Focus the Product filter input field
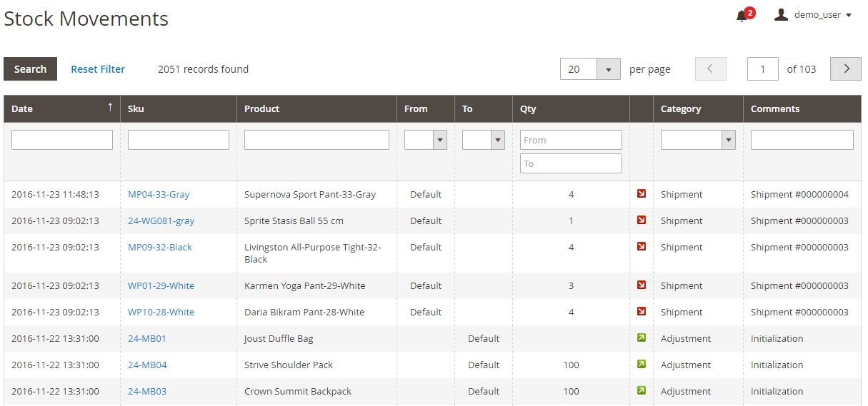Viewport: 868px width, 406px height. [x=316, y=140]
